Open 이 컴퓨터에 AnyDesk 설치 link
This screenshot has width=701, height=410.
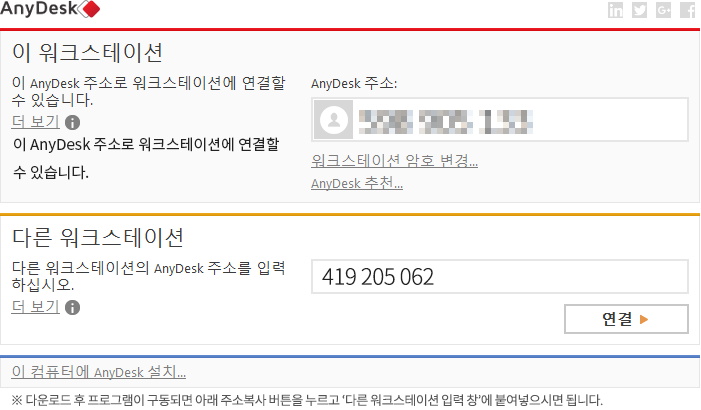coord(99,372)
